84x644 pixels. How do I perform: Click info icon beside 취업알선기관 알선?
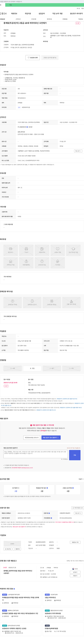point(47,488)
